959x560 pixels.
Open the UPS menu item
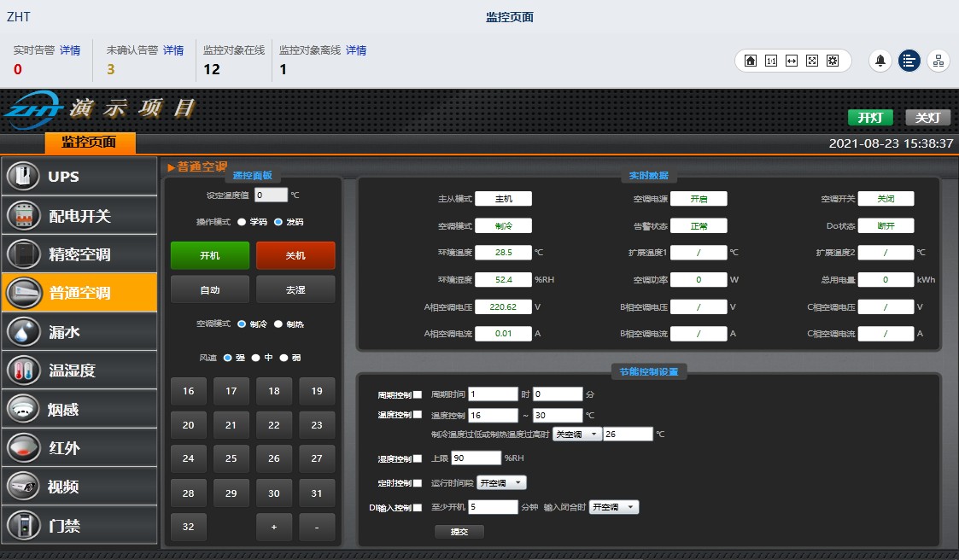pyautogui.click(x=79, y=177)
